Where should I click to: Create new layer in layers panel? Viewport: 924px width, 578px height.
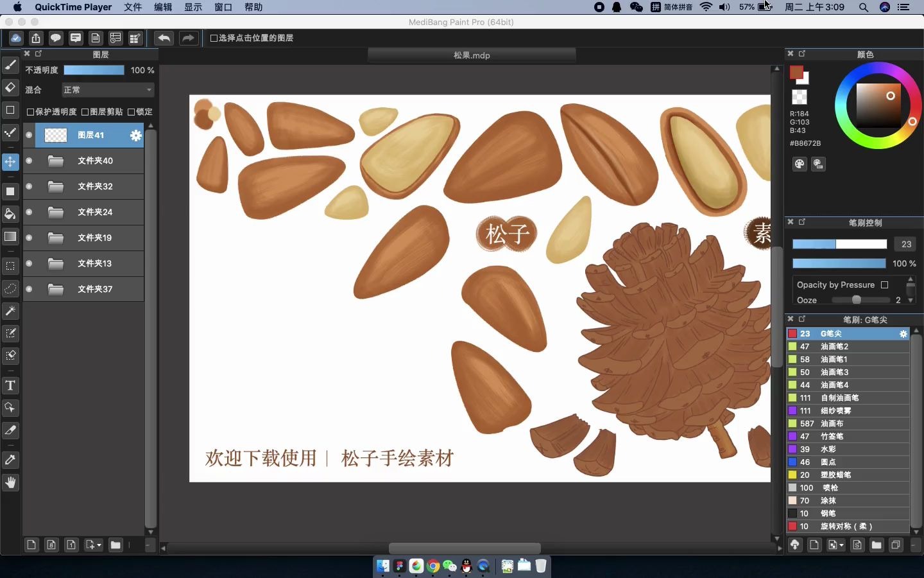click(31, 545)
